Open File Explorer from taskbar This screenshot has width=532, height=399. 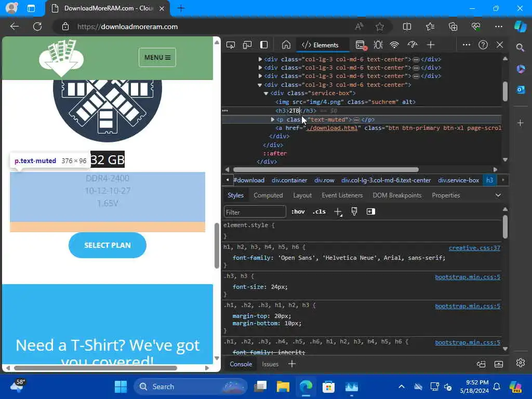click(x=283, y=387)
